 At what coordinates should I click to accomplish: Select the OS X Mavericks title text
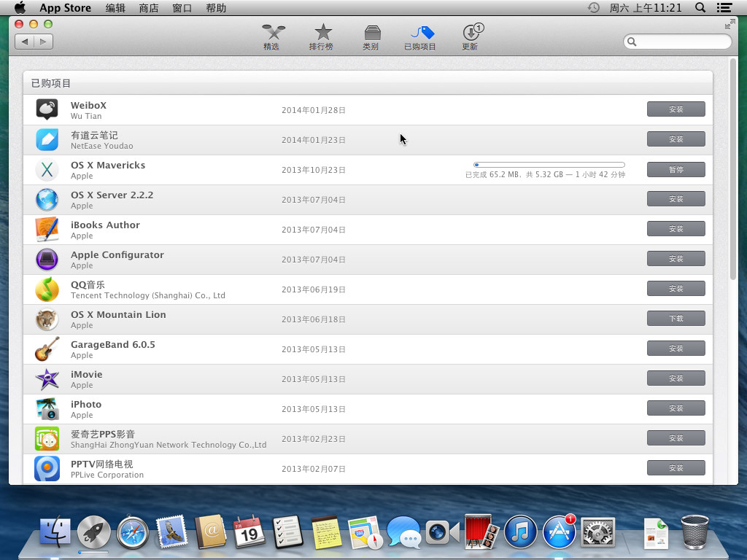coord(108,166)
